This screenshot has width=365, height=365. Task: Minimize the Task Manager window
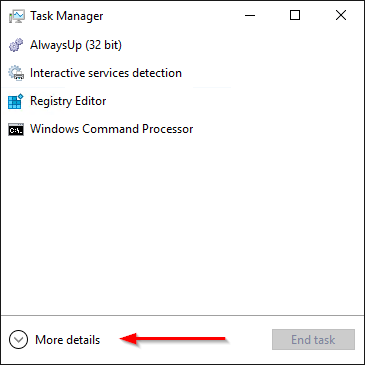click(250, 15)
